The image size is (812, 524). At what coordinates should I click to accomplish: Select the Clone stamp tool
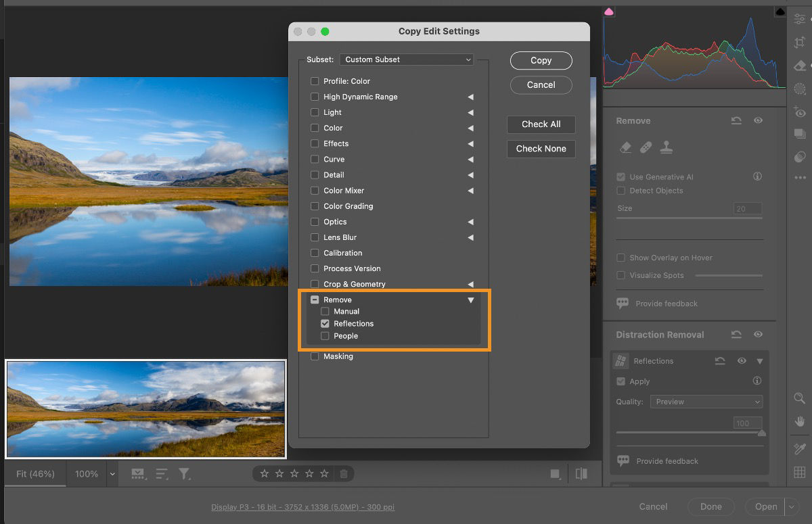(x=667, y=147)
